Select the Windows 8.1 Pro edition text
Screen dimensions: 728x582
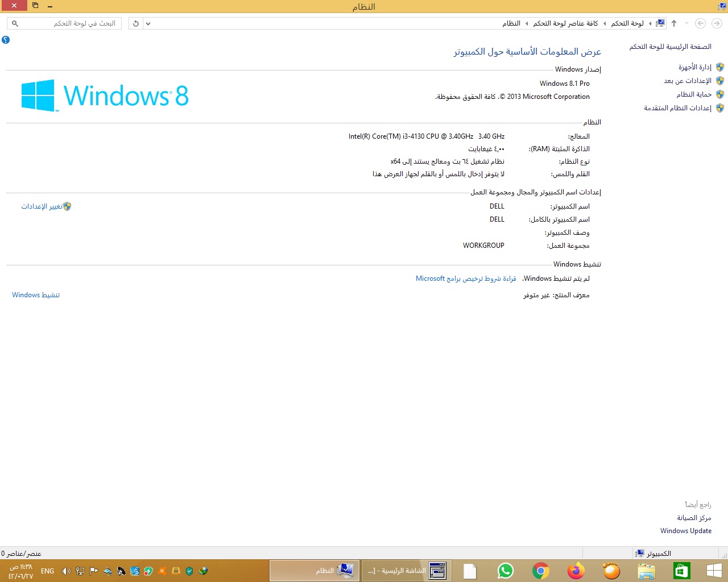[x=565, y=84]
